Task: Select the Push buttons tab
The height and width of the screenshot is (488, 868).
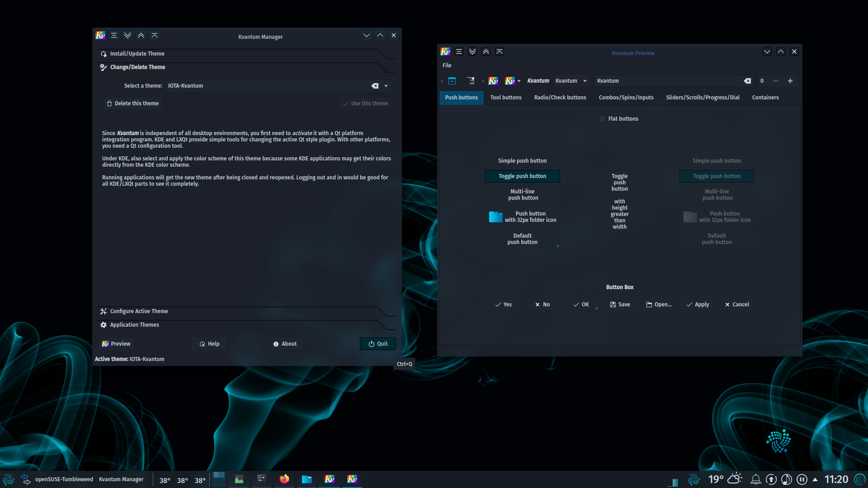Action: tap(461, 98)
